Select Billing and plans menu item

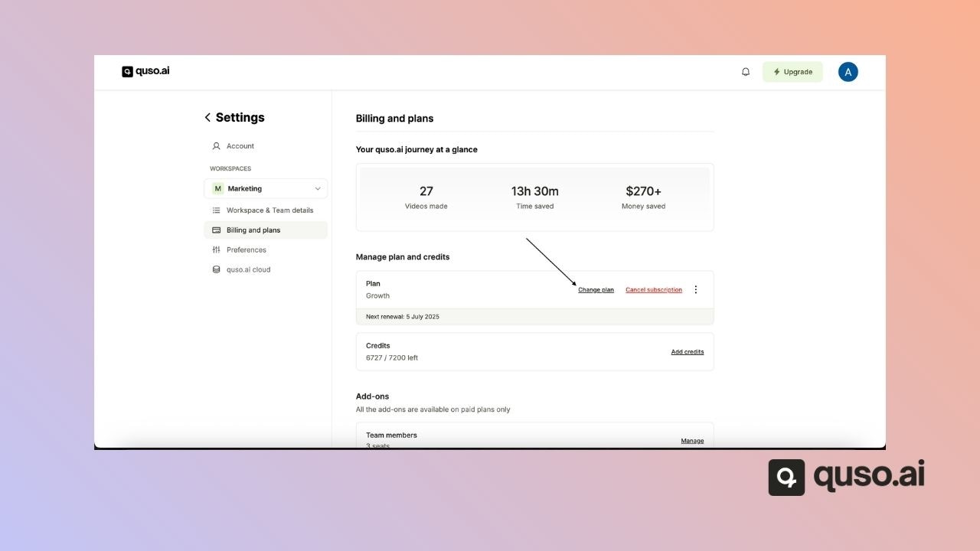point(266,230)
